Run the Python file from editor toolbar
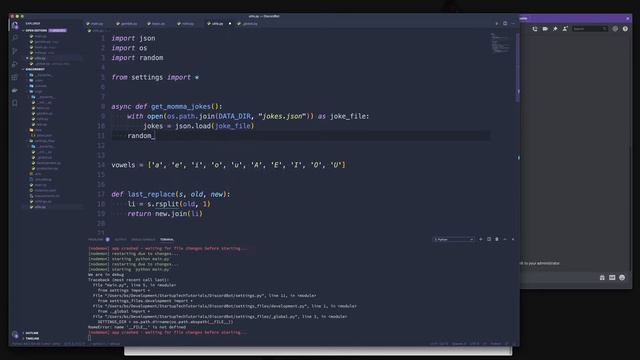Image resolution: width=640 pixels, height=360 pixels. 497,24
